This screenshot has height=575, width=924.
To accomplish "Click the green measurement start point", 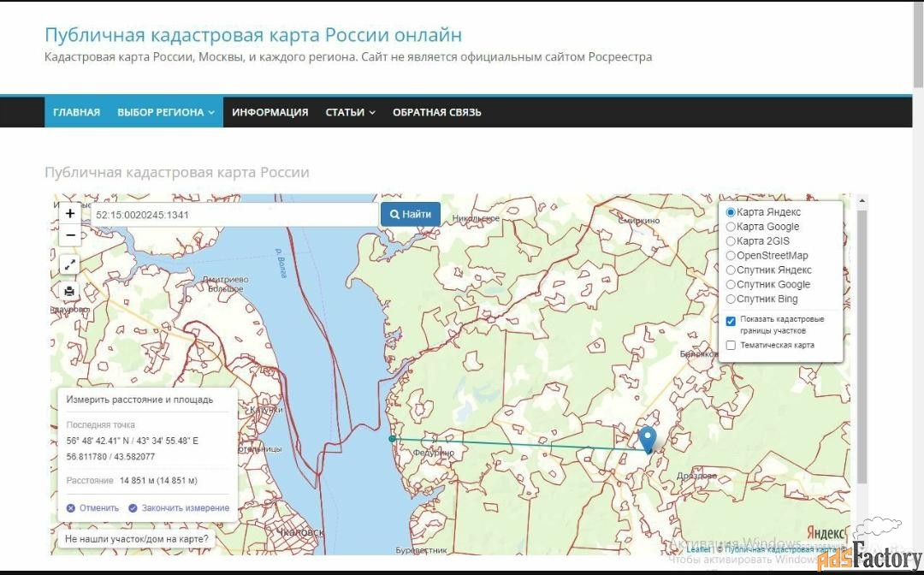I will pyautogui.click(x=392, y=439).
